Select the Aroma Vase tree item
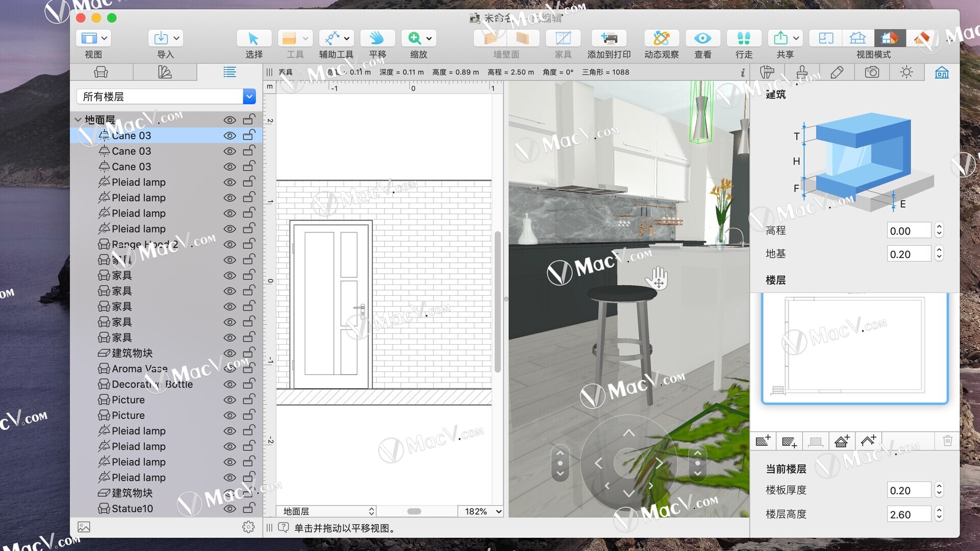 139,369
